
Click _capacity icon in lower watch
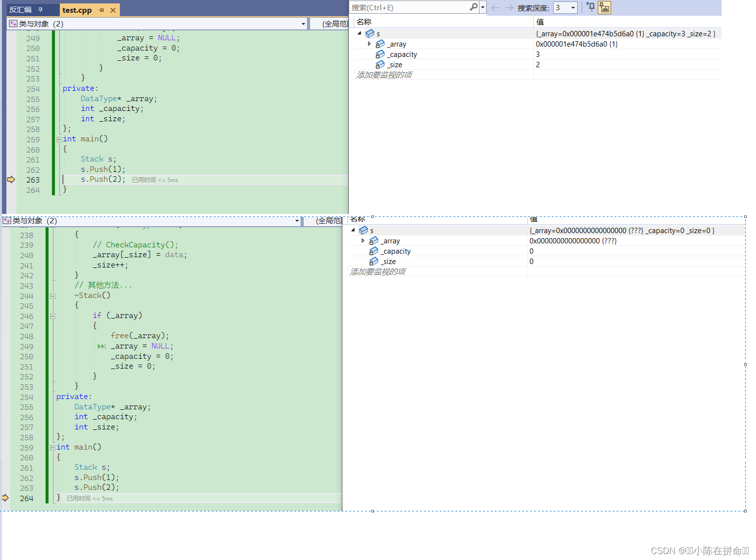374,251
